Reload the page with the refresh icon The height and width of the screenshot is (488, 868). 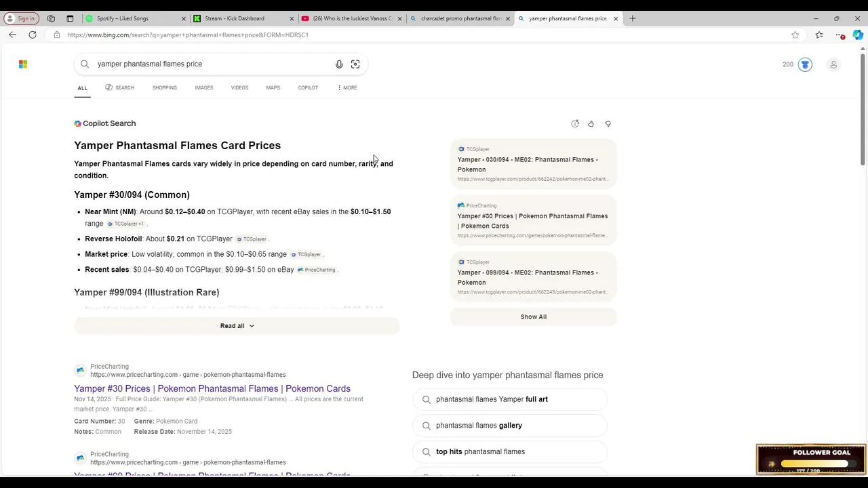tap(32, 35)
